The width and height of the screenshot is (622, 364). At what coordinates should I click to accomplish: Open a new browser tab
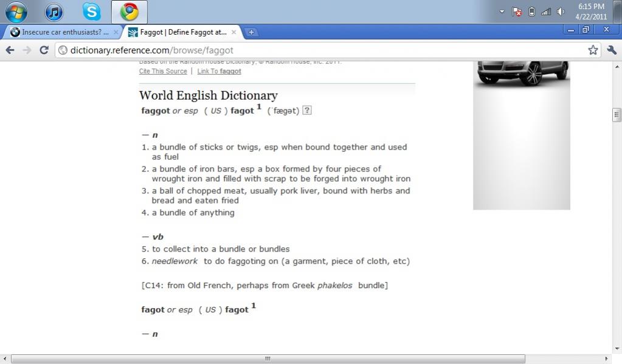coord(251,32)
